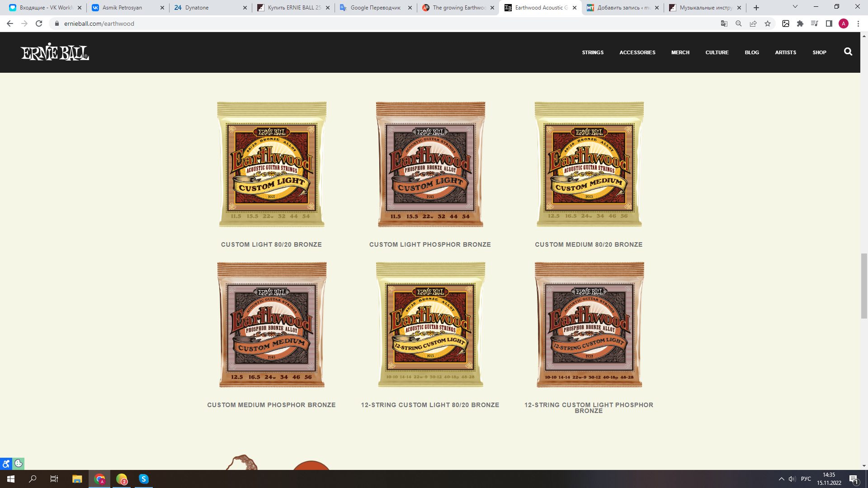Screen dimensions: 868x488
Task: Open a new tab with the plus button
Action: [756, 8]
